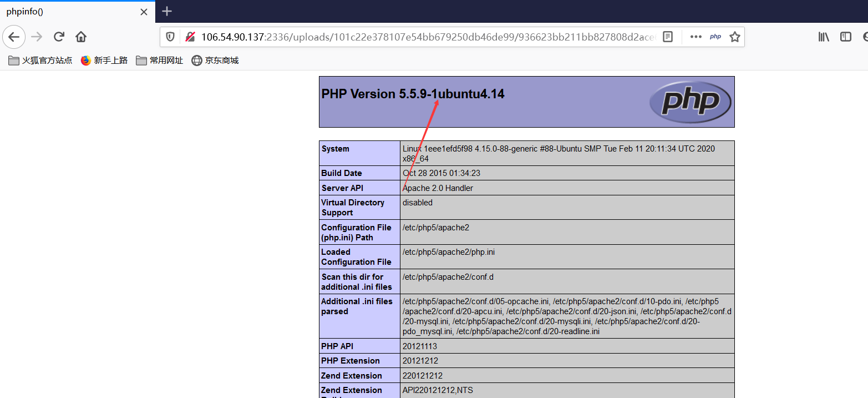Click Apache 2.0 Handler value
Viewport: 868px width, 398px height.
438,188
